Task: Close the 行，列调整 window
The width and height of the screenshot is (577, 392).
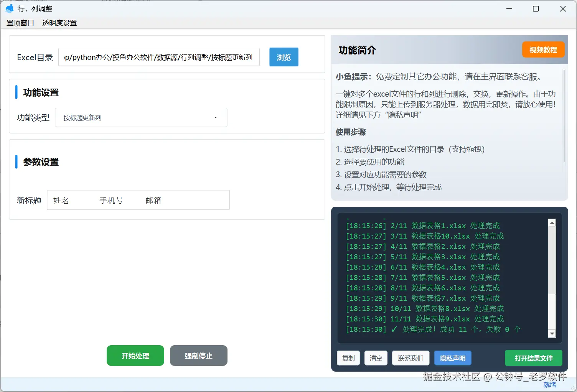Action: point(563,8)
